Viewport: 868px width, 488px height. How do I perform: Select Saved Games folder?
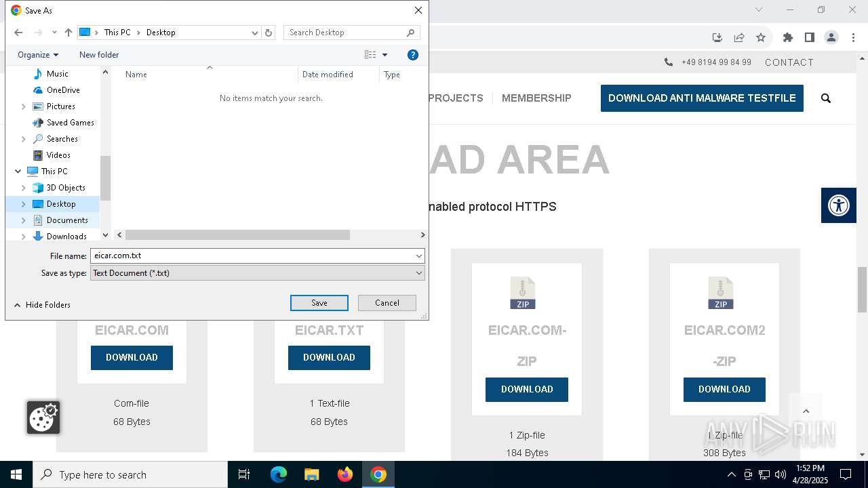coord(71,123)
